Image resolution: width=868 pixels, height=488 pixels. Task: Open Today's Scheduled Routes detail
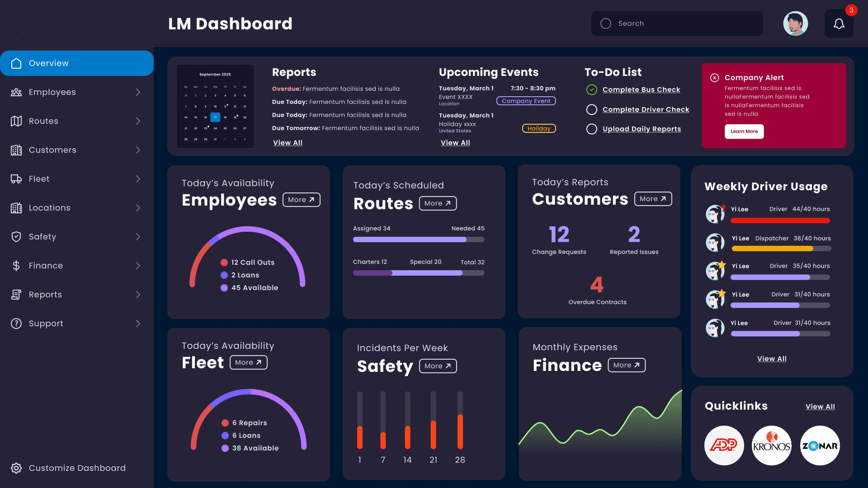tap(438, 203)
